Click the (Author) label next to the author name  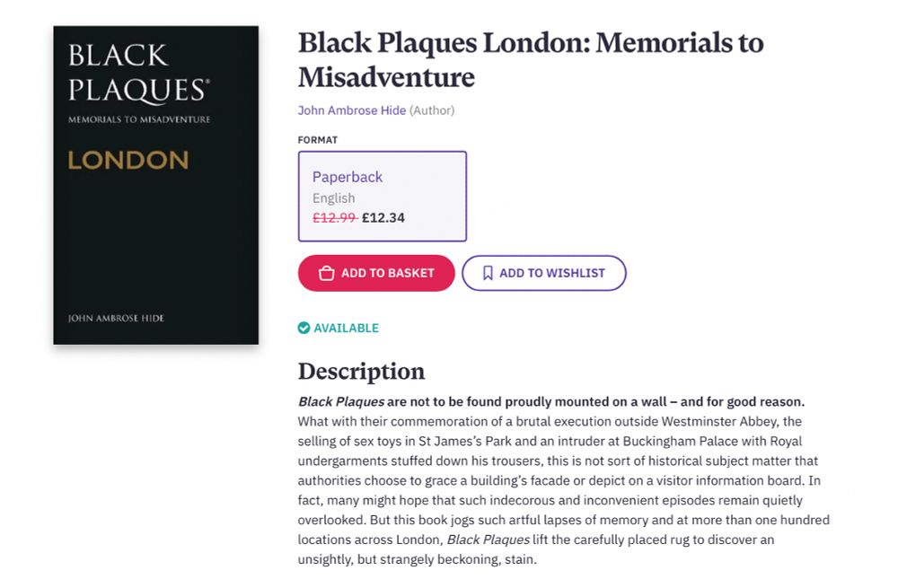pos(432,110)
